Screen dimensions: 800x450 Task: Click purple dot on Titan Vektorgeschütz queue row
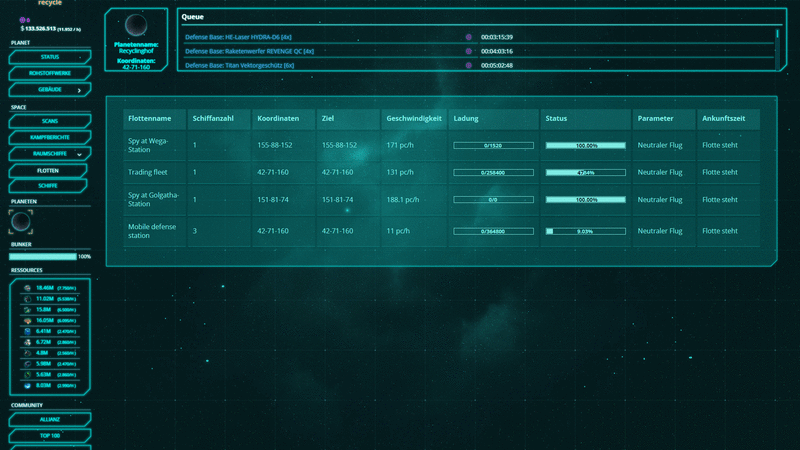468,65
